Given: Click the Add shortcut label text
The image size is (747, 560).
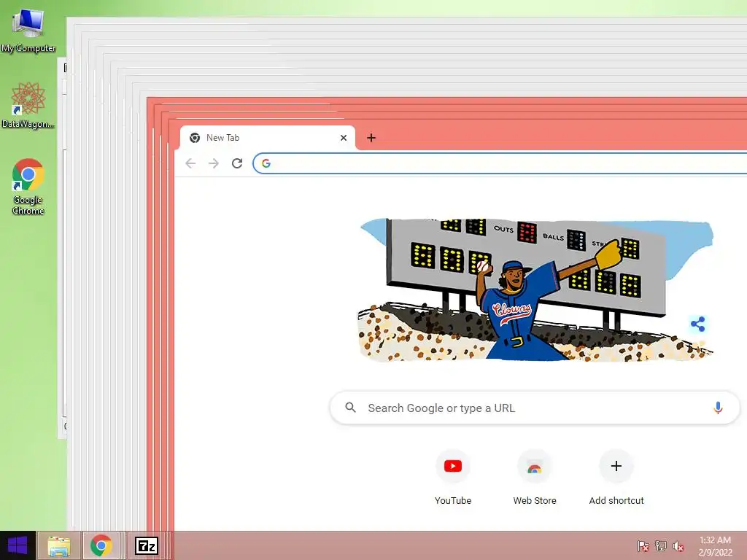Looking at the screenshot, I should 616,500.
